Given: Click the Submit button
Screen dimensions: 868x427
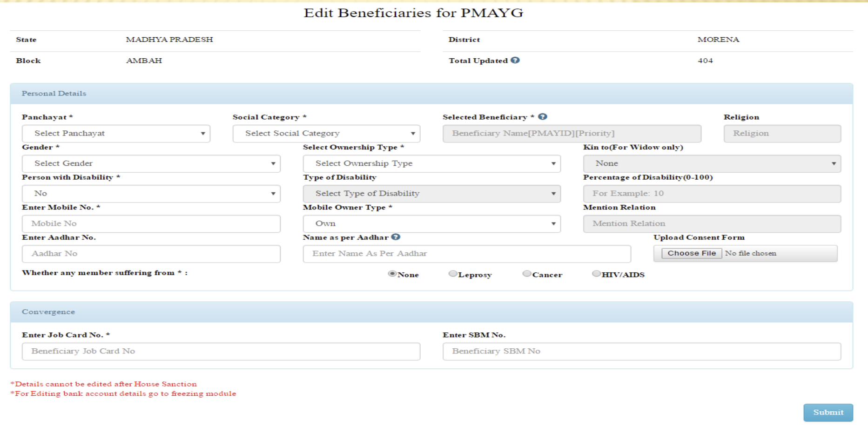Looking at the screenshot, I should [828, 412].
